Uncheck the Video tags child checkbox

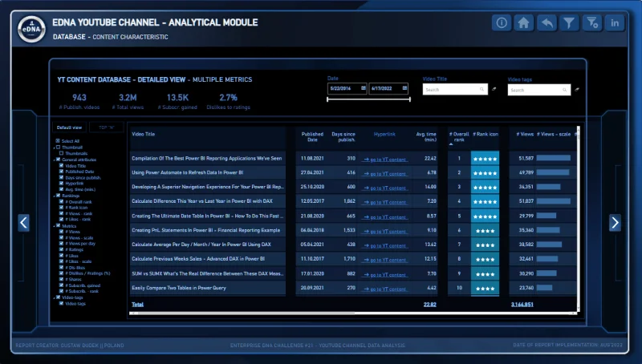pos(62,304)
